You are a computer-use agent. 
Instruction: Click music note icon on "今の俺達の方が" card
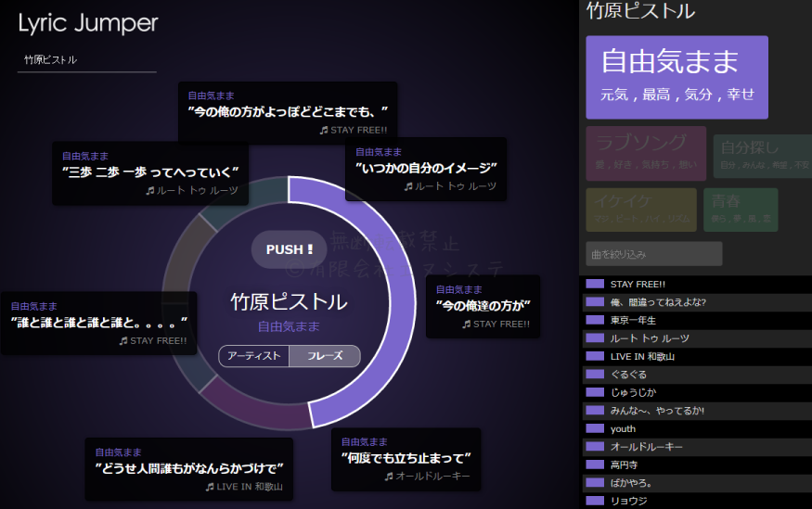coord(467,324)
